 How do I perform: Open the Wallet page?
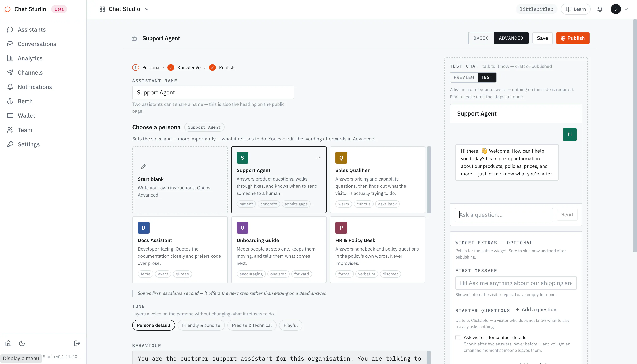(x=21, y=116)
